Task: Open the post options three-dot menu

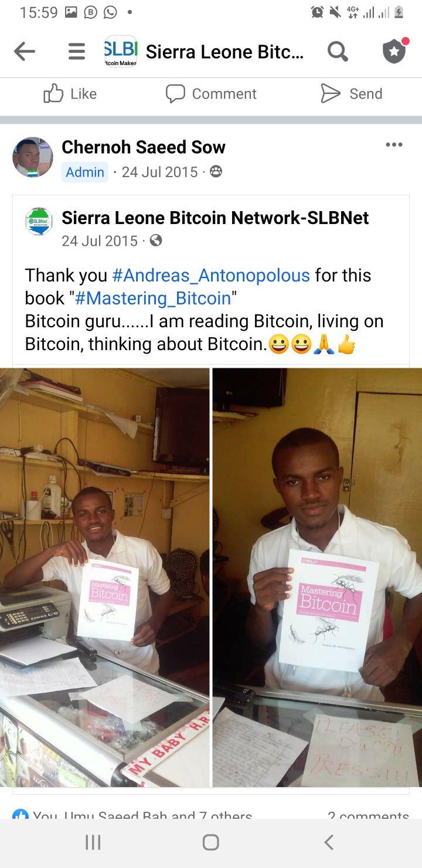Action: (x=394, y=145)
